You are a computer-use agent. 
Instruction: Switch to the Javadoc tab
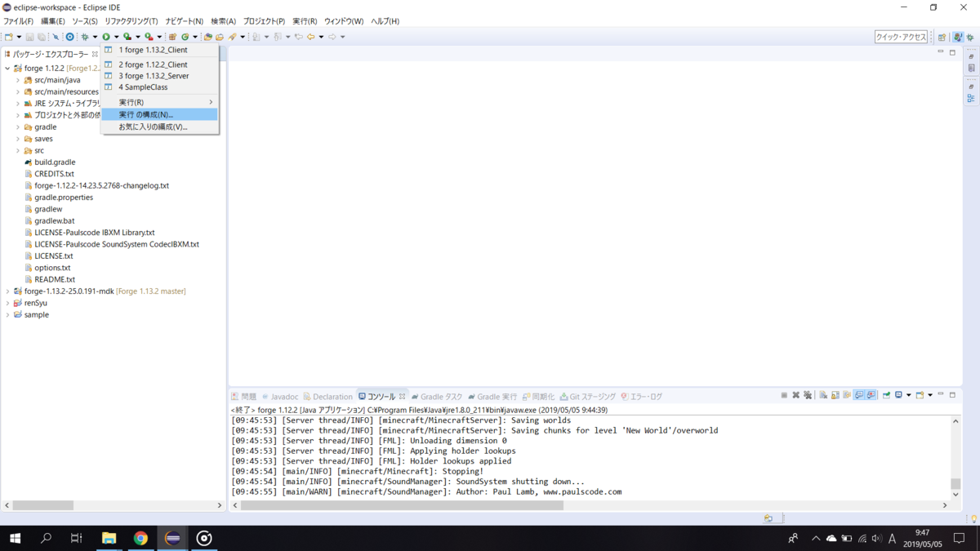[279, 396]
